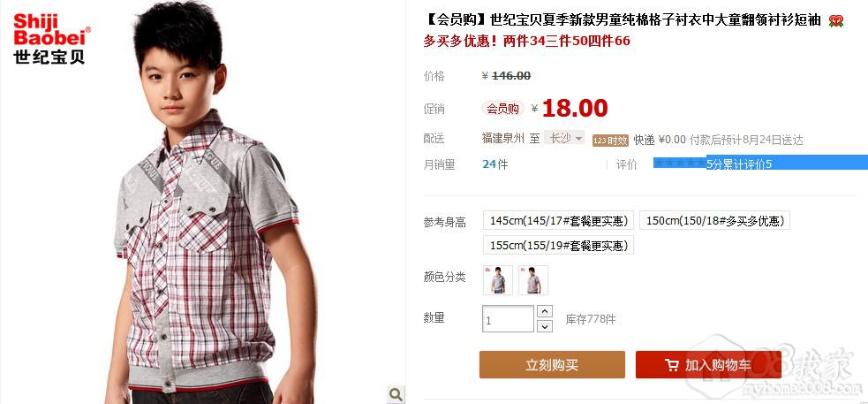
Task: Choose the first color thumbnail
Action: (498, 280)
